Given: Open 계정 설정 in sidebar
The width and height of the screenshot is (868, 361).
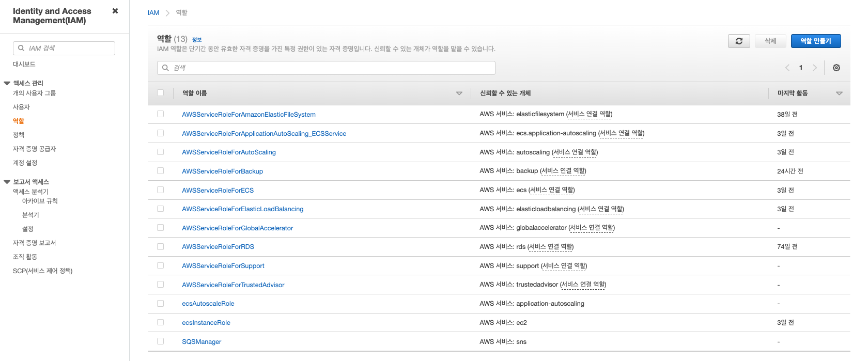Looking at the screenshot, I should 25,163.
